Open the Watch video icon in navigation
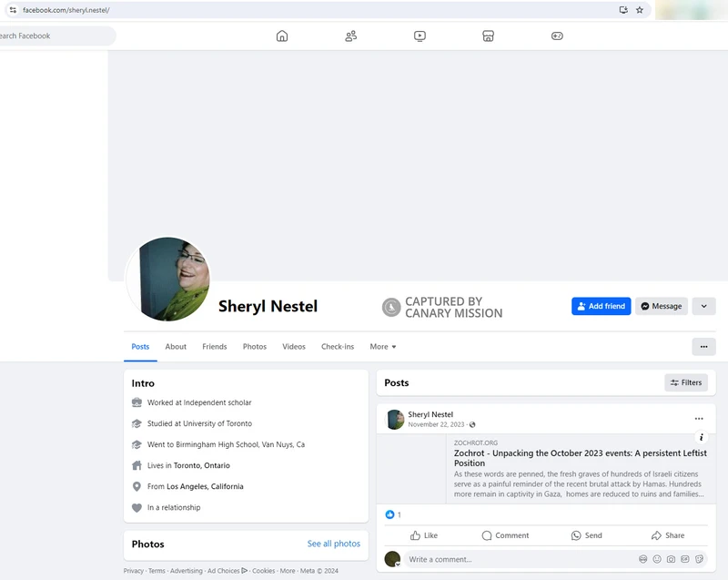Screen dimensions: 728x580 point(420,36)
